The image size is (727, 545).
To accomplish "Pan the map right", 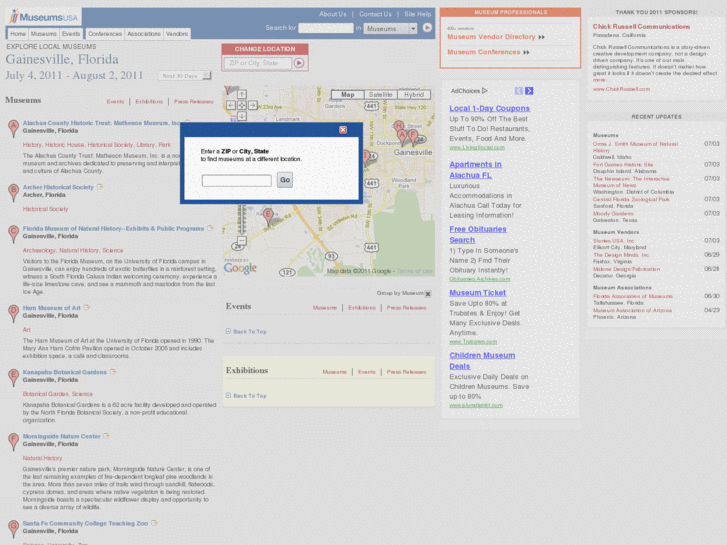I will click(253, 105).
